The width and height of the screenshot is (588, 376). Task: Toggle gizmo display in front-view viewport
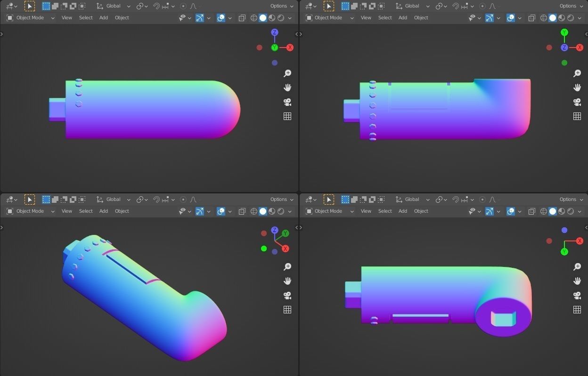click(x=200, y=18)
